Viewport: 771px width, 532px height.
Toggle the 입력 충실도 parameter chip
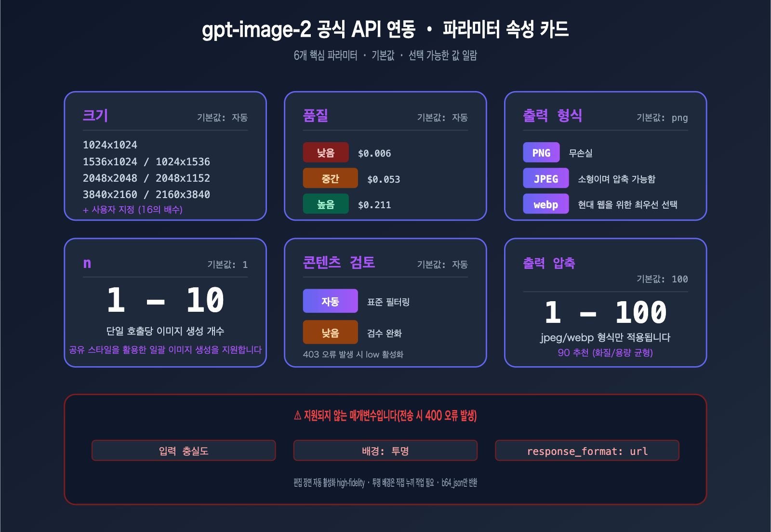click(184, 451)
